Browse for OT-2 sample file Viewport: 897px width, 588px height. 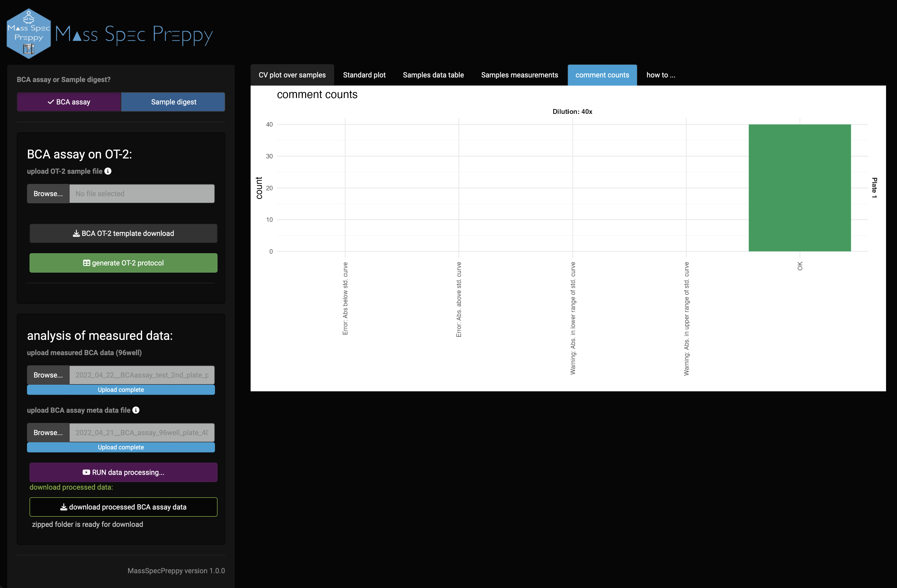coord(48,194)
